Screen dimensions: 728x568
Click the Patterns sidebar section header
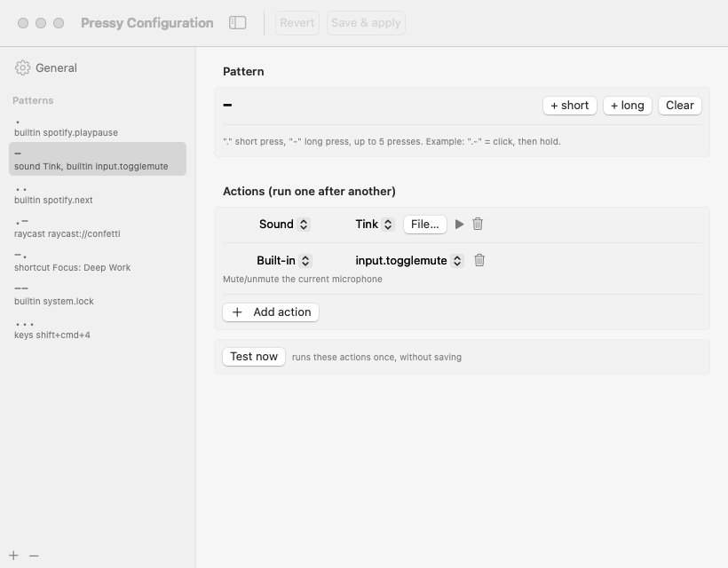[x=33, y=100]
